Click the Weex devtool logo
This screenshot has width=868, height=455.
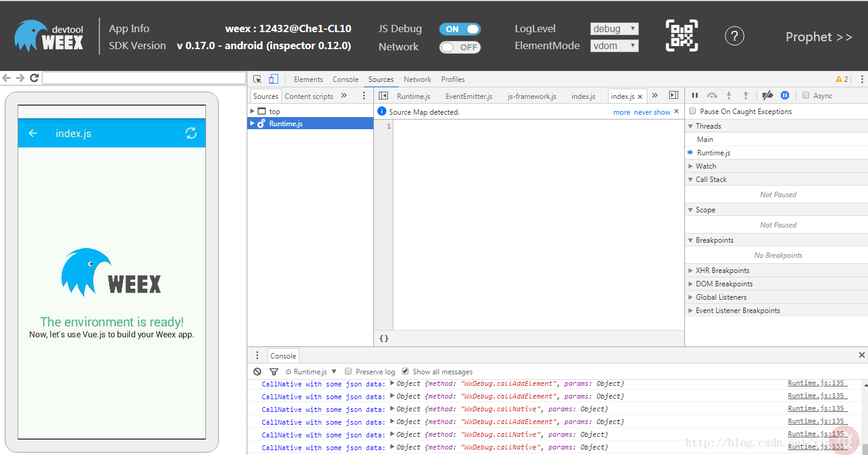(x=49, y=36)
